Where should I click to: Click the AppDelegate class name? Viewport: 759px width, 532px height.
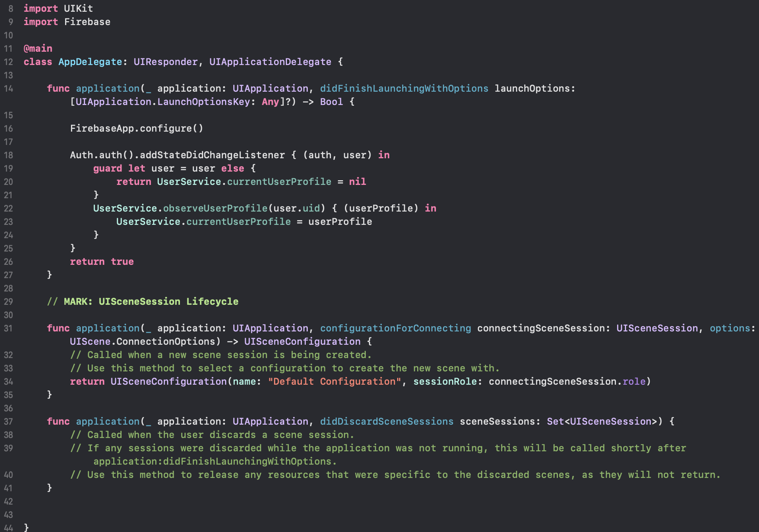click(90, 62)
